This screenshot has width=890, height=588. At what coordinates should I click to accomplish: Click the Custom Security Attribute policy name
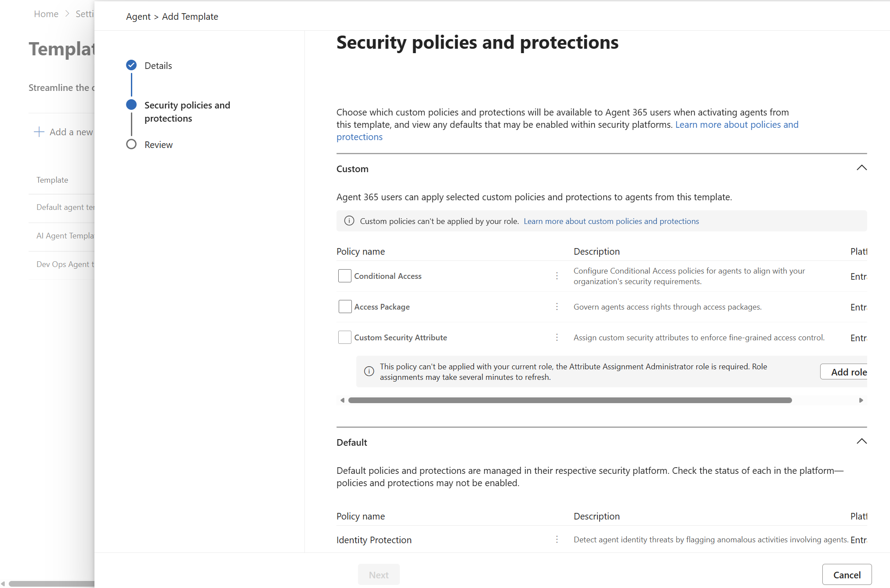point(401,338)
